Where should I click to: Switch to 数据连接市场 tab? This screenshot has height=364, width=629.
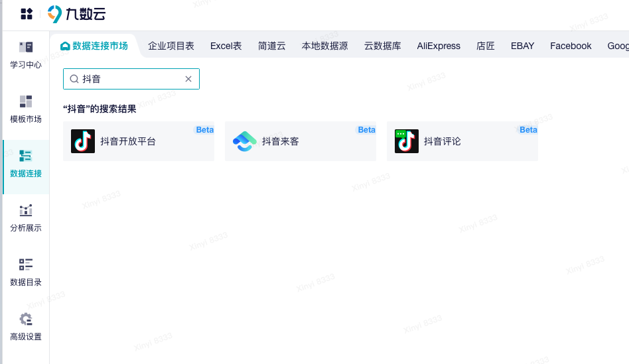pyautogui.click(x=94, y=46)
